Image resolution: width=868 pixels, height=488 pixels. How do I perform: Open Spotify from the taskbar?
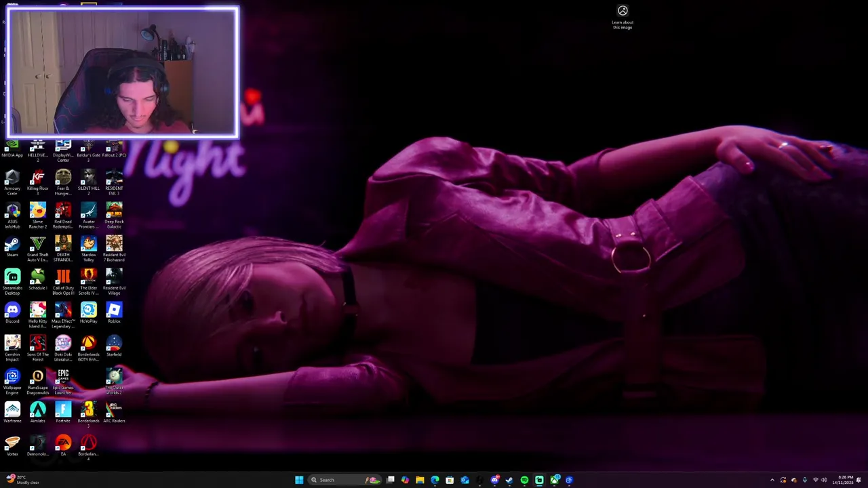524,480
